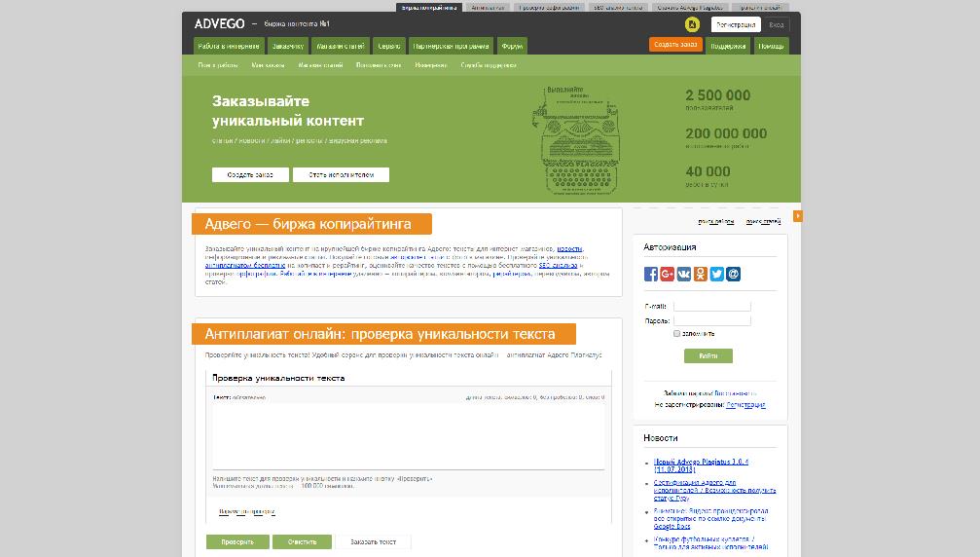Click 'Адвего — биржа копирайтинга' orange heading
Viewport: 980px width, 557px height.
pyautogui.click(x=311, y=224)
